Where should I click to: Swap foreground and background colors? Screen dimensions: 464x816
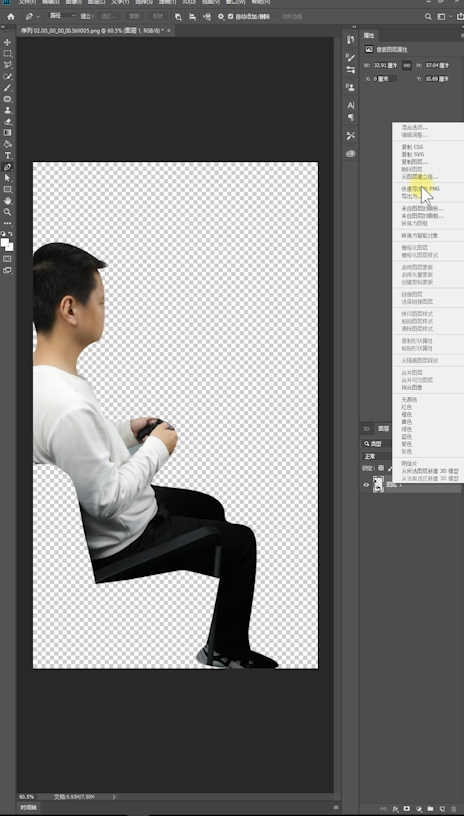tap(11, 234)
